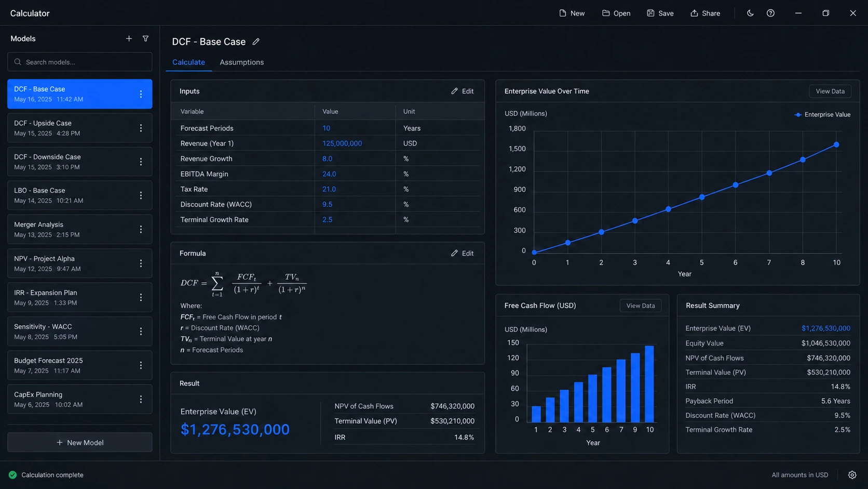Click the New Model button
The height and width of the screenshot is (489, 868).
[80, 442]
